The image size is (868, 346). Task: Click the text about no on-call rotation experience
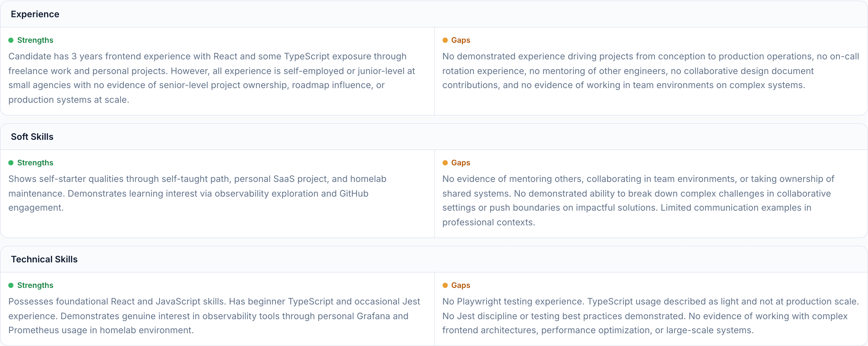pyautogui.click(x=650, y=71)
